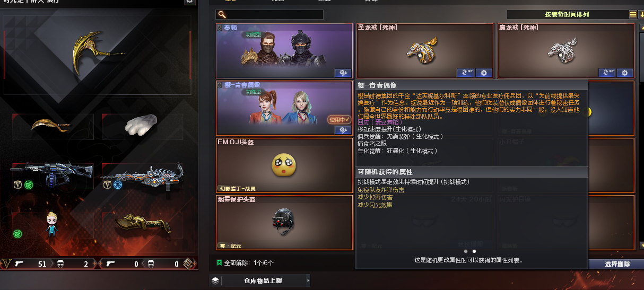Select the golden karambit knife slot
The height and width of the screenshot is (290, 644).
(50, 126)
